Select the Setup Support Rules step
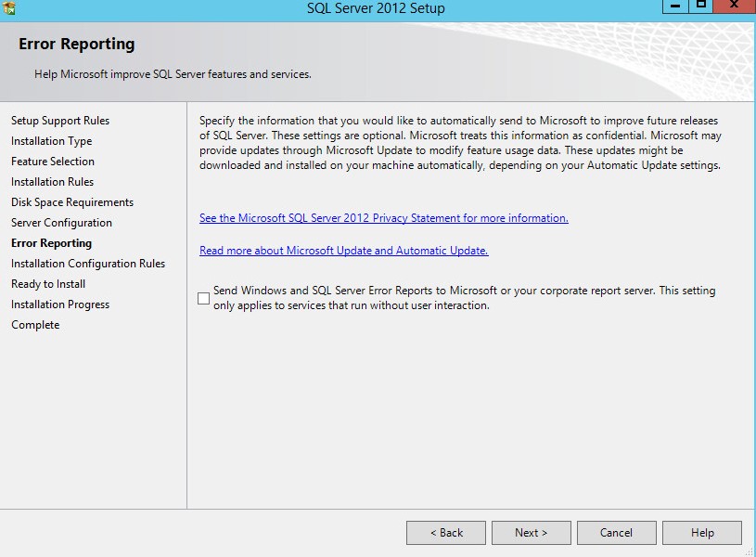Image resolution: width=756 pixels, height=557 pixels. click(x=60, y=121)
